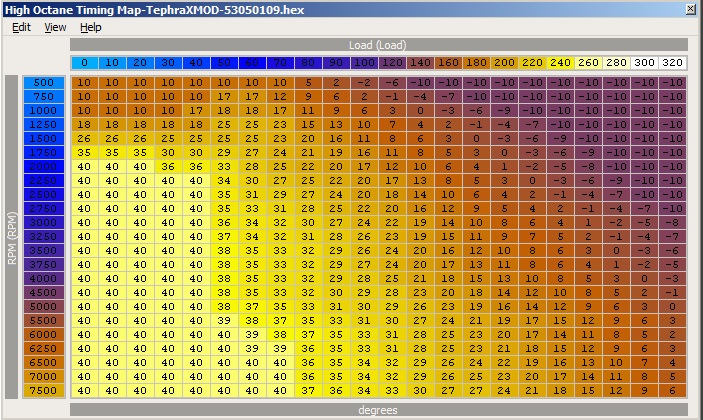Select Load axis header 120
Viewport: 703px width, 420px height.
click(392, 63)
